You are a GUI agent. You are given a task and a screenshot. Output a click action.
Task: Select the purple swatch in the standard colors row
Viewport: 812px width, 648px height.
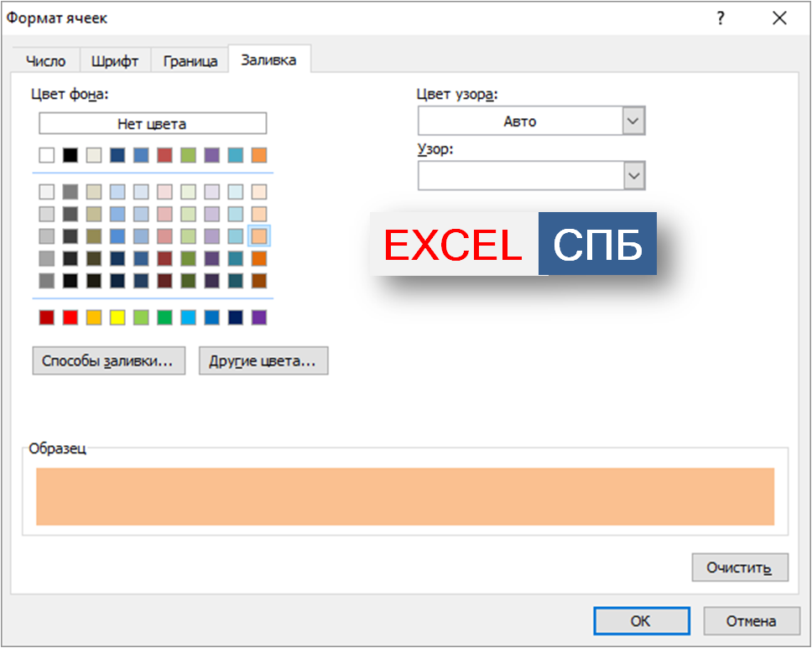click(x=259, y=318)
